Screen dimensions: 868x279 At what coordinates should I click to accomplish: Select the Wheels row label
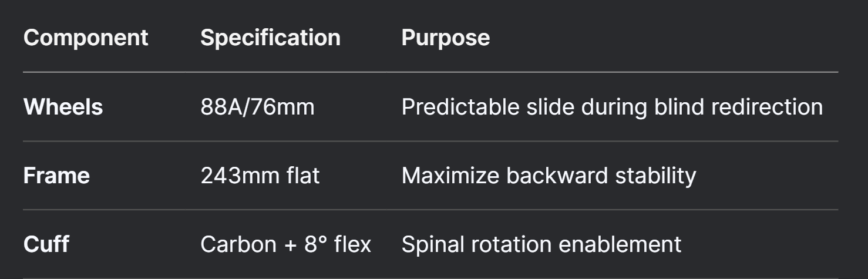63,107
